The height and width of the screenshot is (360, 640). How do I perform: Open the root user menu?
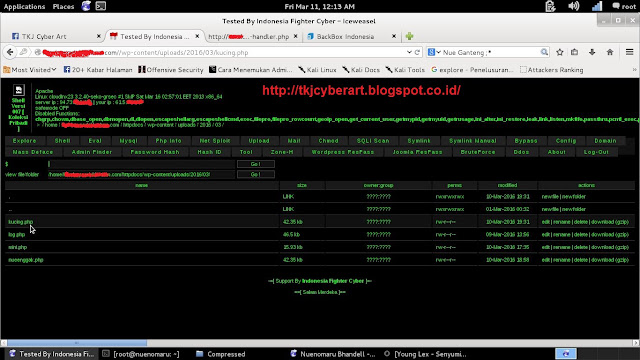pyautogui.click(x=624, y=6)
